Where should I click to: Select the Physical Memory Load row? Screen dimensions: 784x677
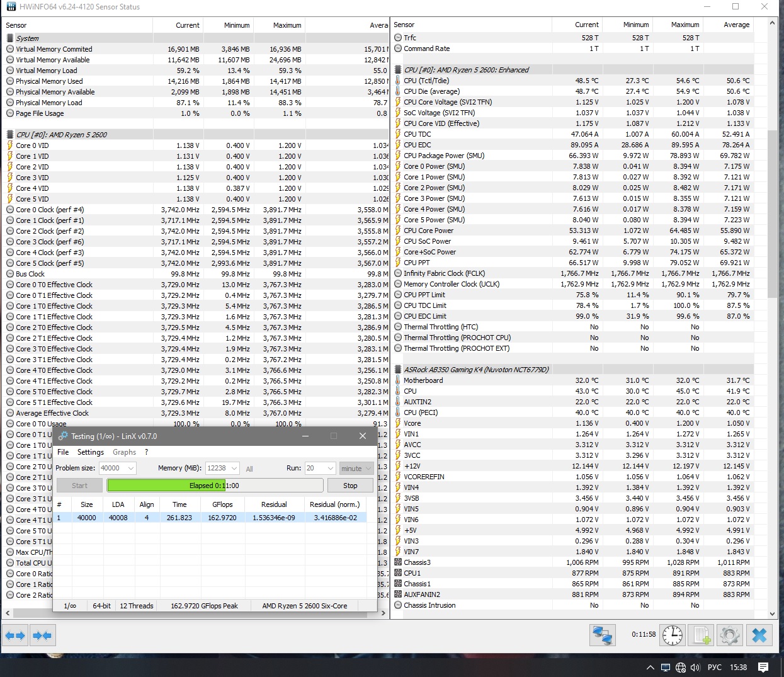tap(196, 103)
